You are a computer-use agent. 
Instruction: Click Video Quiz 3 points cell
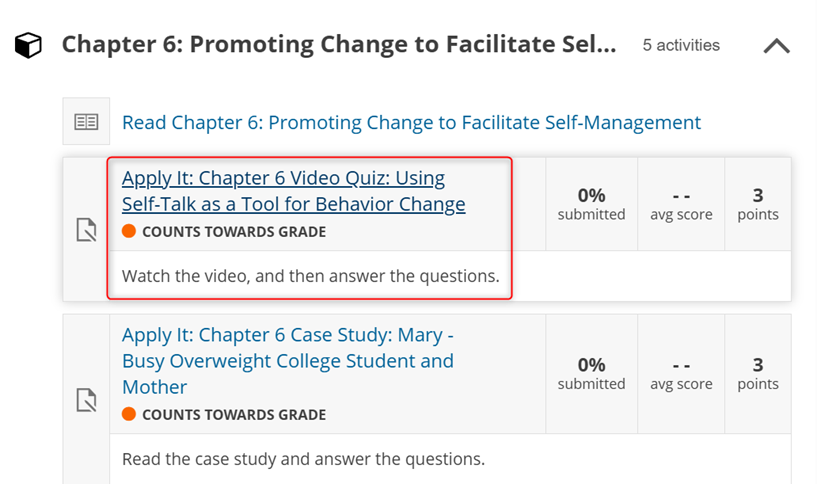coord(757,203)
